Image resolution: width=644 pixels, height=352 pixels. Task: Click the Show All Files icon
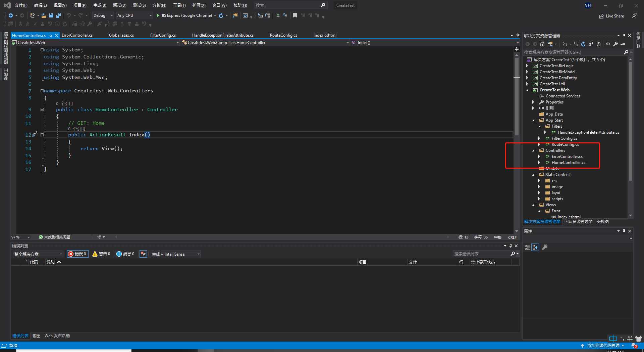pyautogui.click(x=598, y=44)
